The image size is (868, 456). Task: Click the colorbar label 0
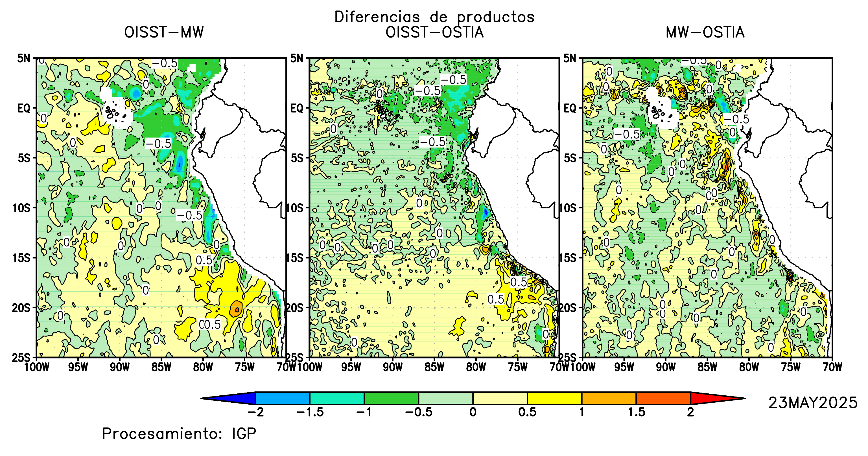point(473,412)
